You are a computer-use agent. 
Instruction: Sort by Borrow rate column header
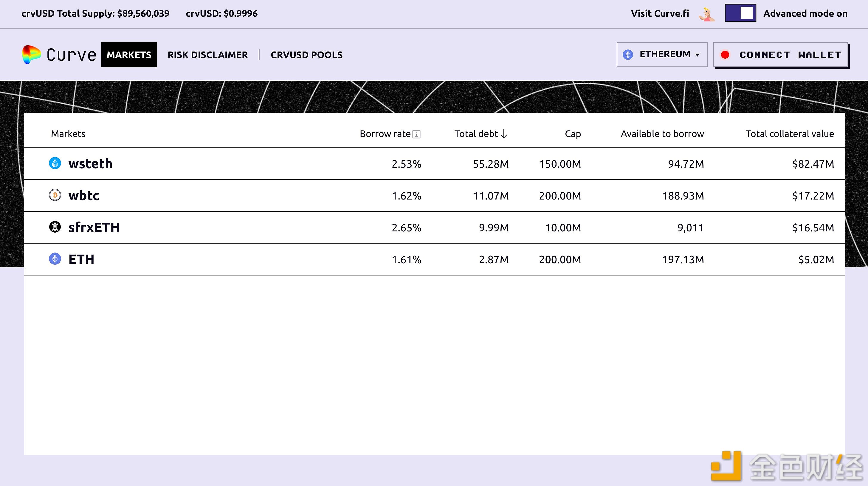385,134
